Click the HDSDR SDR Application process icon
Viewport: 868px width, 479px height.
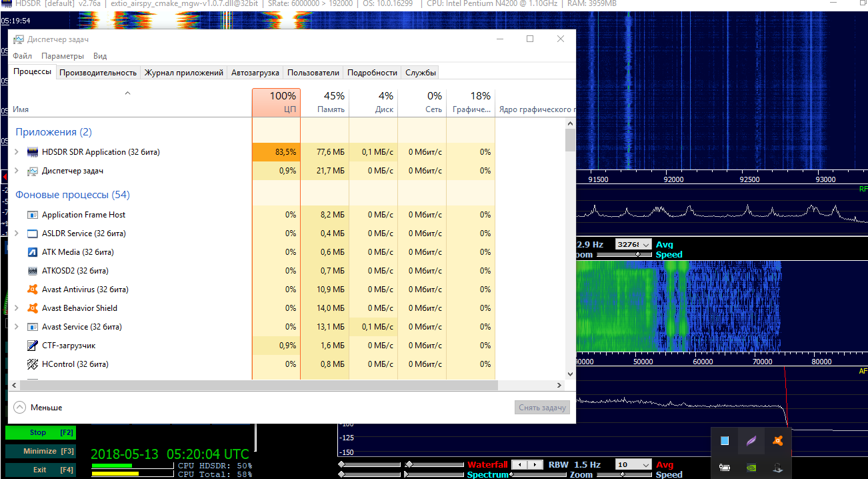33,152
